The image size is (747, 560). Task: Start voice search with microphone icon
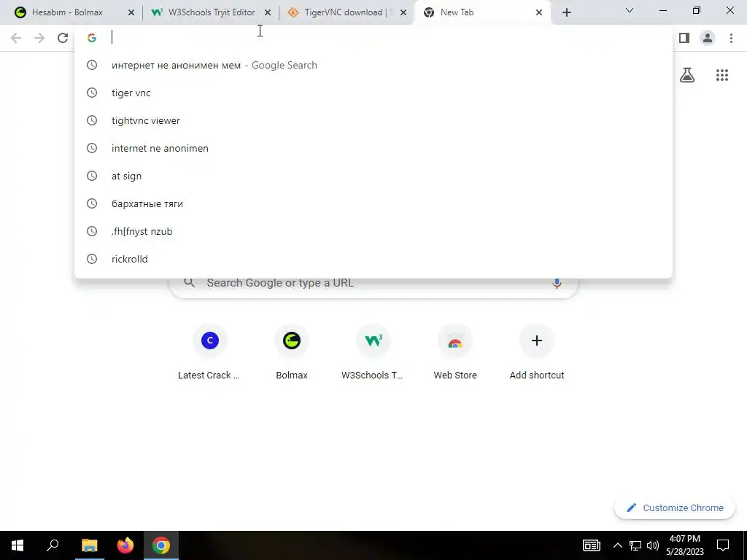pos(557,283)
